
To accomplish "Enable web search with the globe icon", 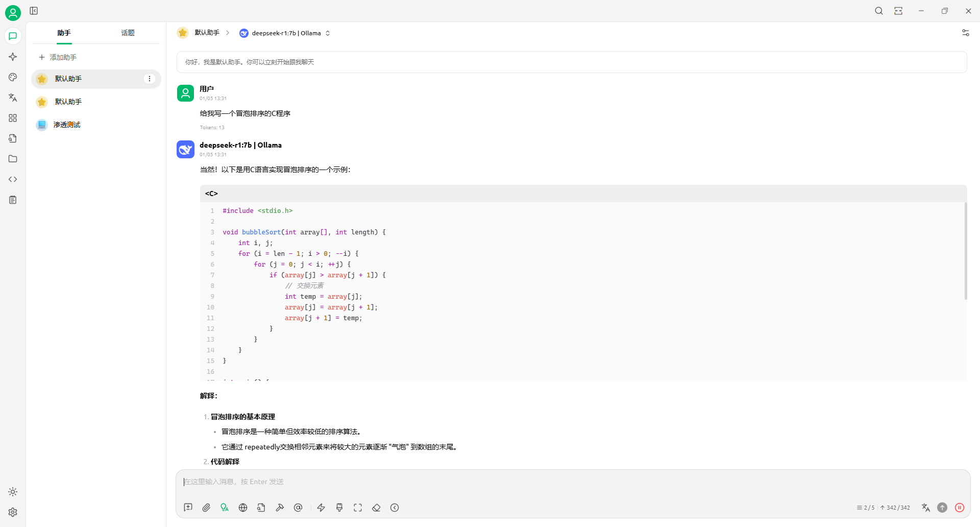I will coord(243,508).
